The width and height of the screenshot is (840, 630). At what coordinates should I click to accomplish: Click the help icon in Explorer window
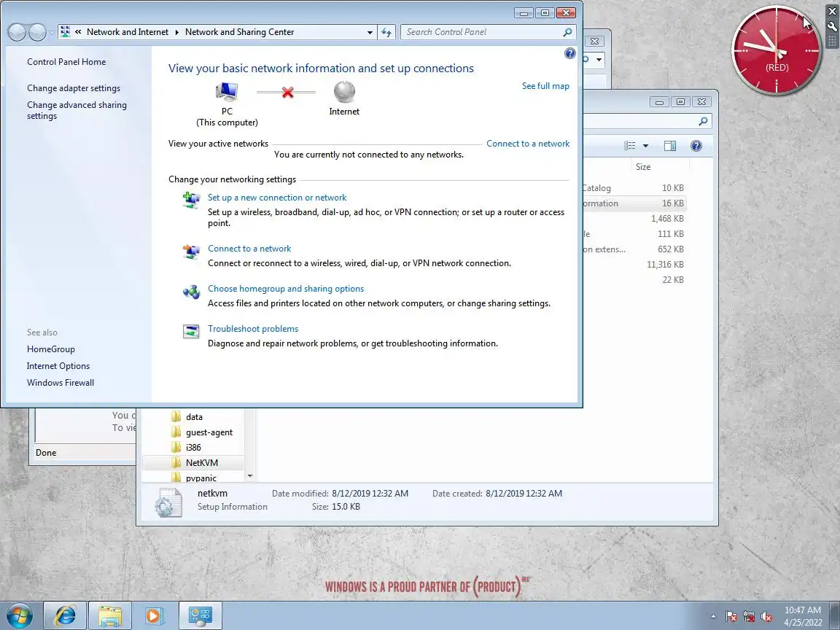pos(696,146)
